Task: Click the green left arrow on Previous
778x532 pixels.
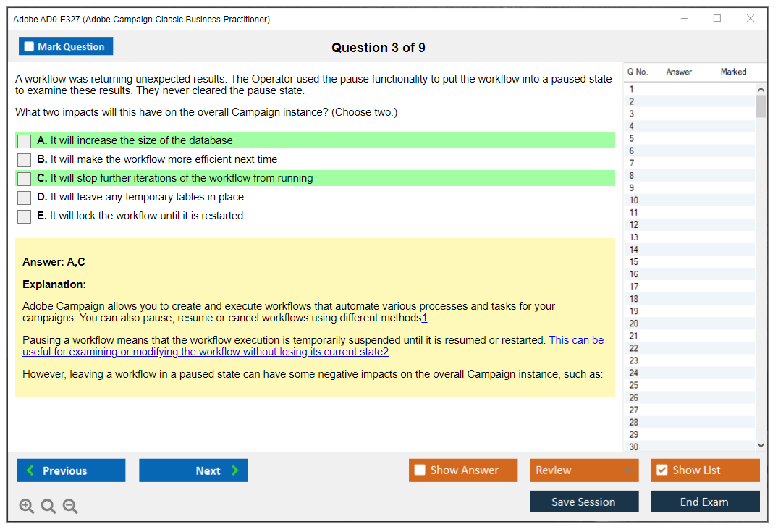Action: tap(30, 470)
